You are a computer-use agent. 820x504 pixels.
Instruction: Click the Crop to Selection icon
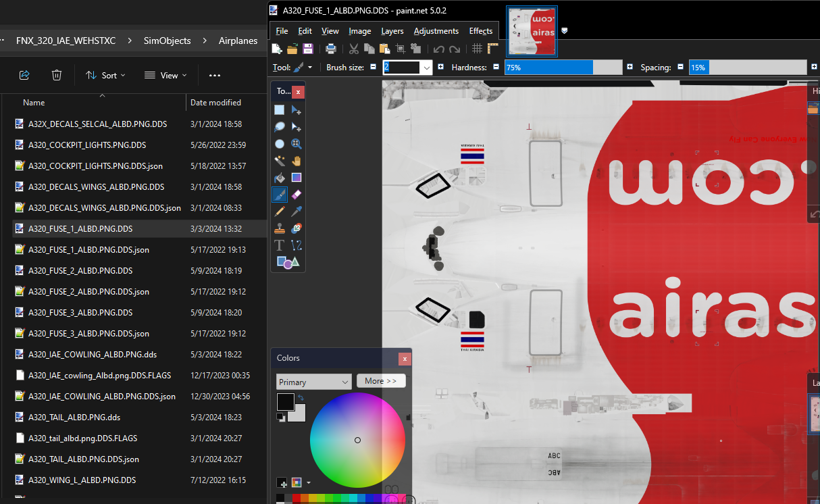(400, 49)
